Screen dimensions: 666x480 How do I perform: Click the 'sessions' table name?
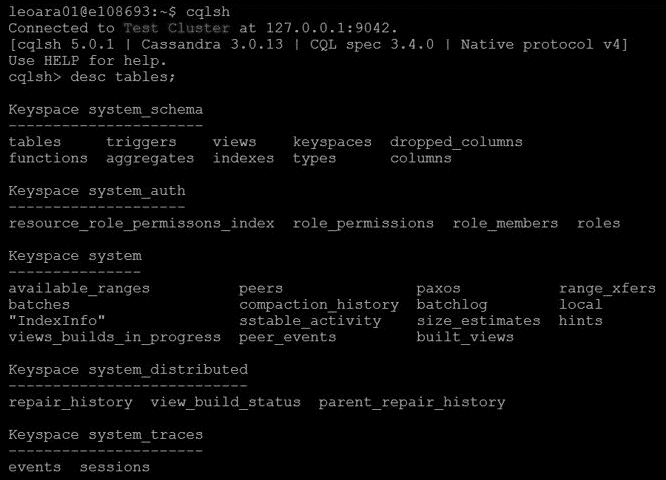pos(115,467)
